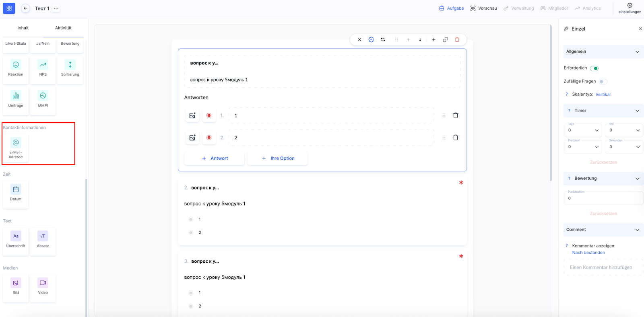Open the Analytics tab
The width and height of the screenshot is (644, 317).
click(x=588, y=8)
